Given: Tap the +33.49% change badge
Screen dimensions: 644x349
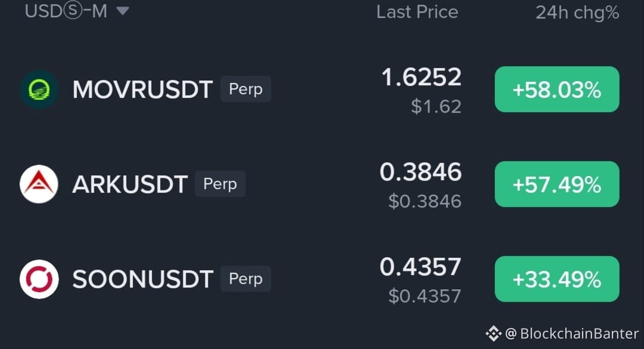Looking at the screenshot, I should pos(557,279).
